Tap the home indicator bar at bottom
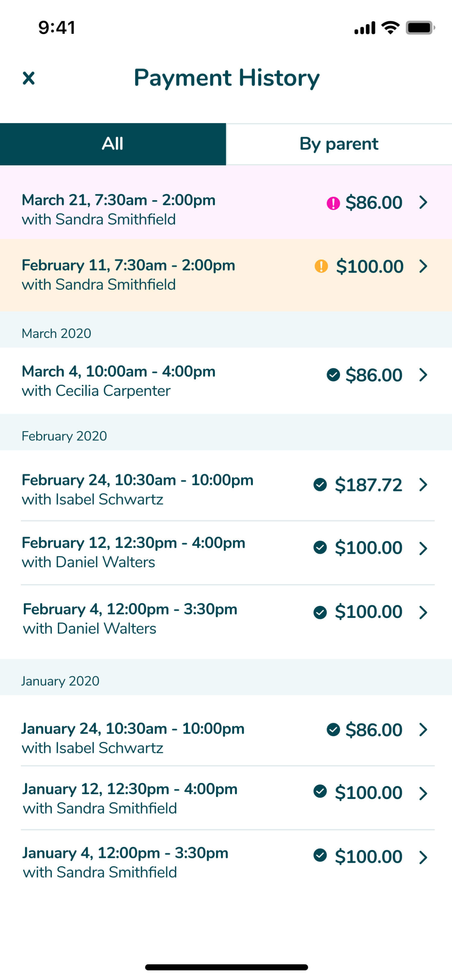 pyautogui.click(x=226, y=967)
